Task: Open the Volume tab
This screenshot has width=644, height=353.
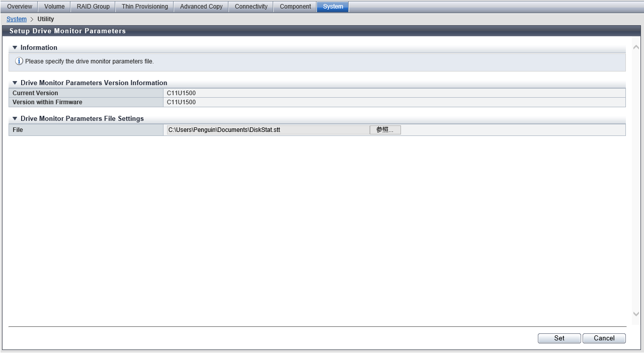Action: click(x=54, y=7)
